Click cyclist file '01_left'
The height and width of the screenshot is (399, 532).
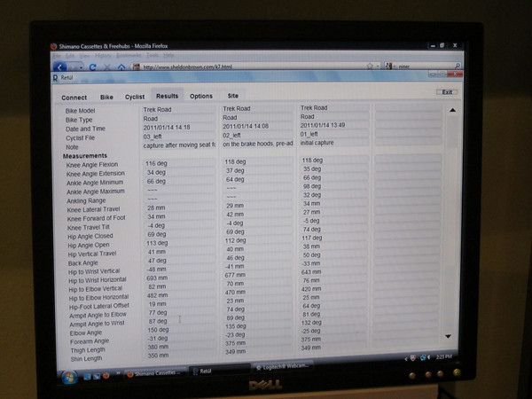[x=309, y=134]
